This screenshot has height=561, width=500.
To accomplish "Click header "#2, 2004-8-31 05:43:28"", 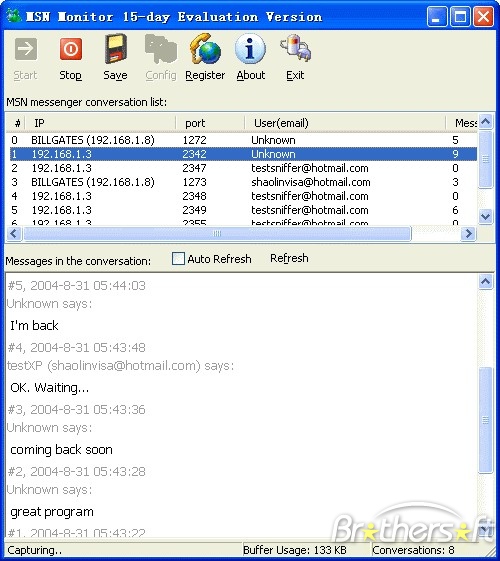I will click(77, 472).
